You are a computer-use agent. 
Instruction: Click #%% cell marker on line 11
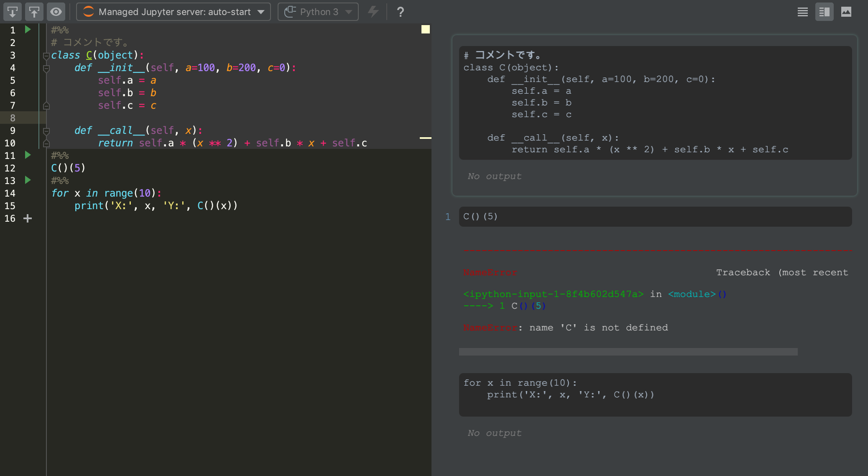(x=60, y=155)
